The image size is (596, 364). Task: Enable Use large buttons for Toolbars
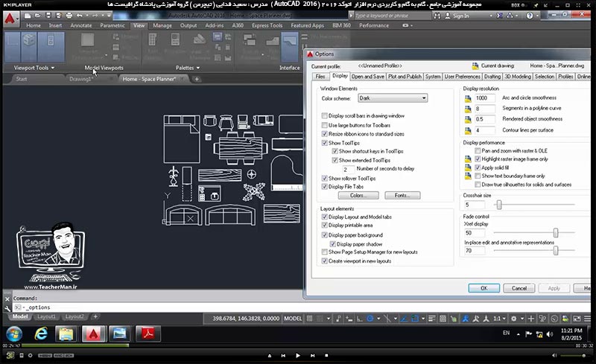tap(324, 125)
